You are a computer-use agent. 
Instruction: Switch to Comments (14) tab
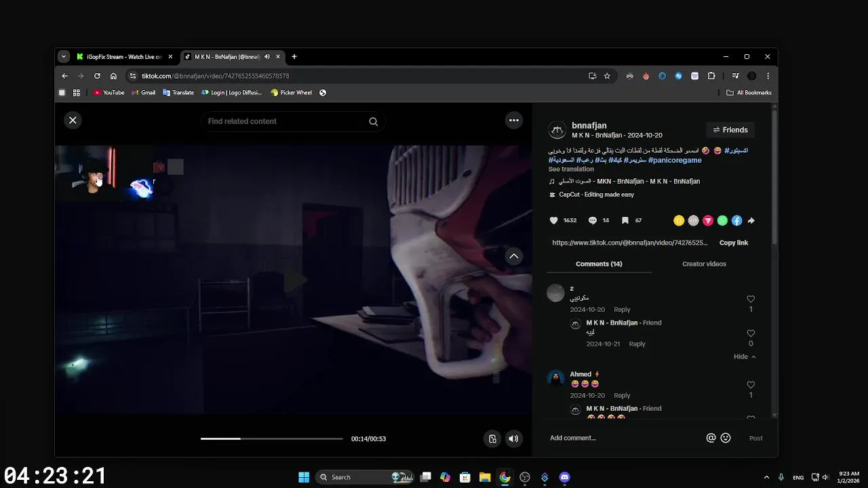click(599, 264)
